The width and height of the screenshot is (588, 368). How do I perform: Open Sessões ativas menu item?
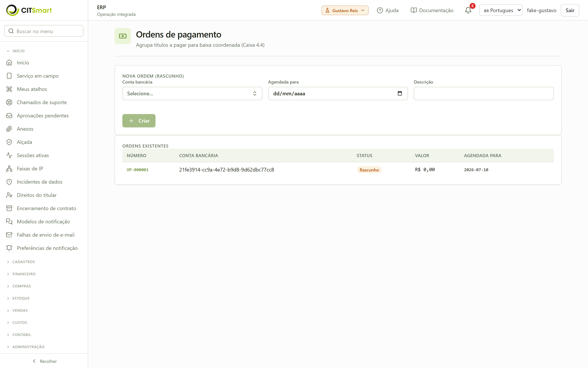pos(44,155)
